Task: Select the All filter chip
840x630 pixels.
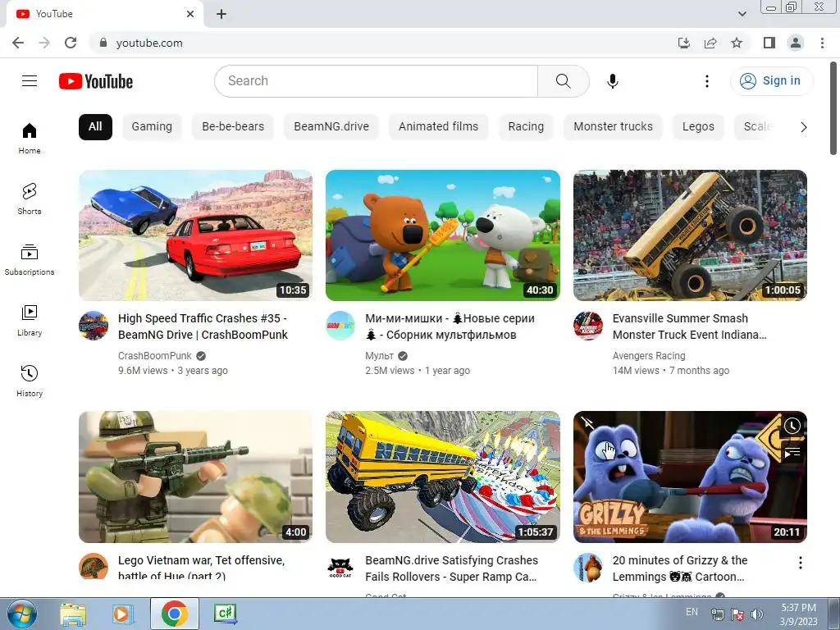Action: click(x=95, y=127)
